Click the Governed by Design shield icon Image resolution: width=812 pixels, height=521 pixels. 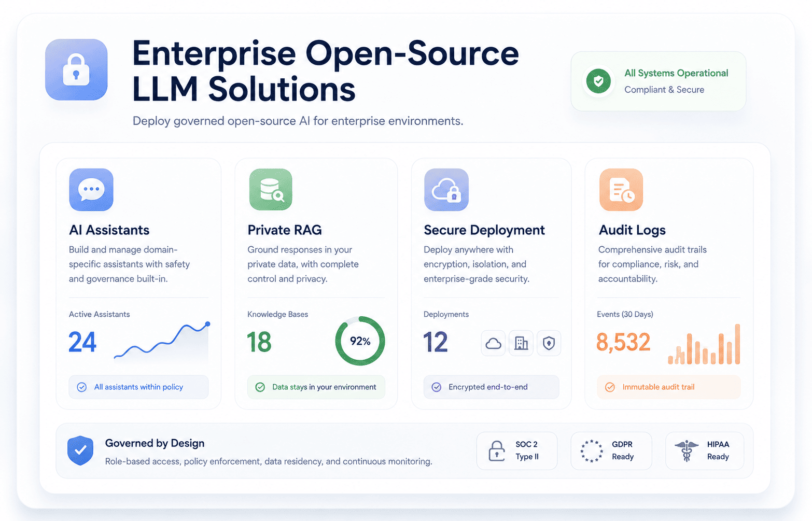point(80,450)
